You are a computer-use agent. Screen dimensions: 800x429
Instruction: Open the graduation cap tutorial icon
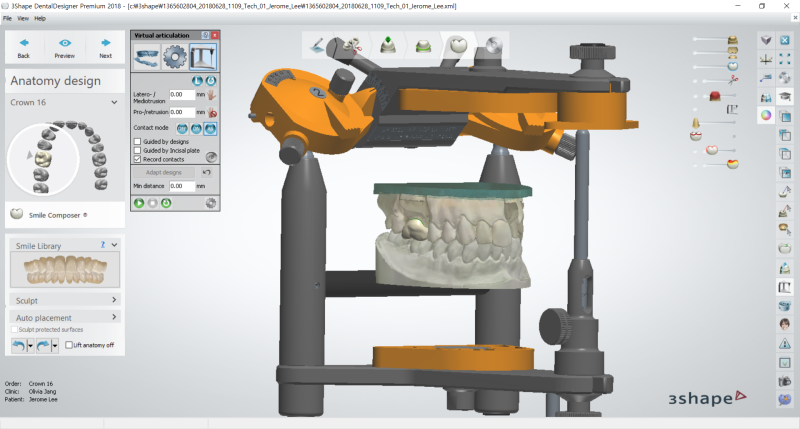[785, 96]
